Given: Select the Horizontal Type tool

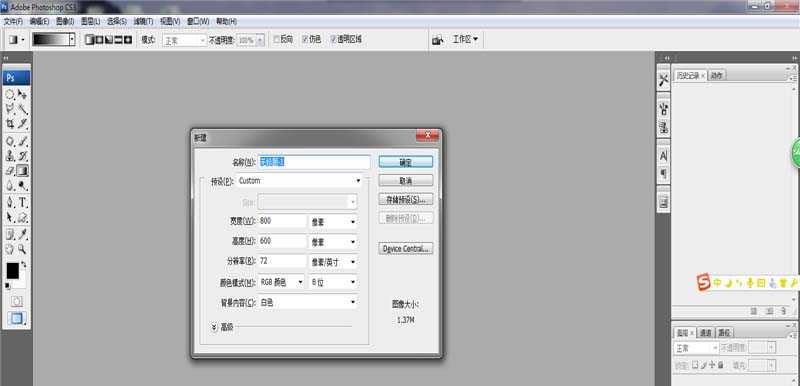Looking at the screenshot, I should (22, 202).
